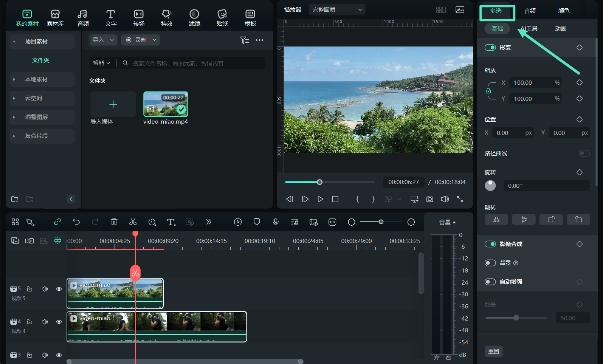Viewport: 603px width, 364px height.
Task: Click the delete trash icon in timeline toolbar
Action: click(114, 222)
